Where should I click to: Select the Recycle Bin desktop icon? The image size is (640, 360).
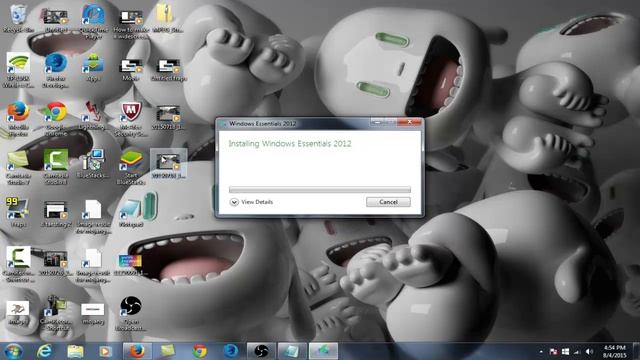pyautogui.click(x=18, y=18)
